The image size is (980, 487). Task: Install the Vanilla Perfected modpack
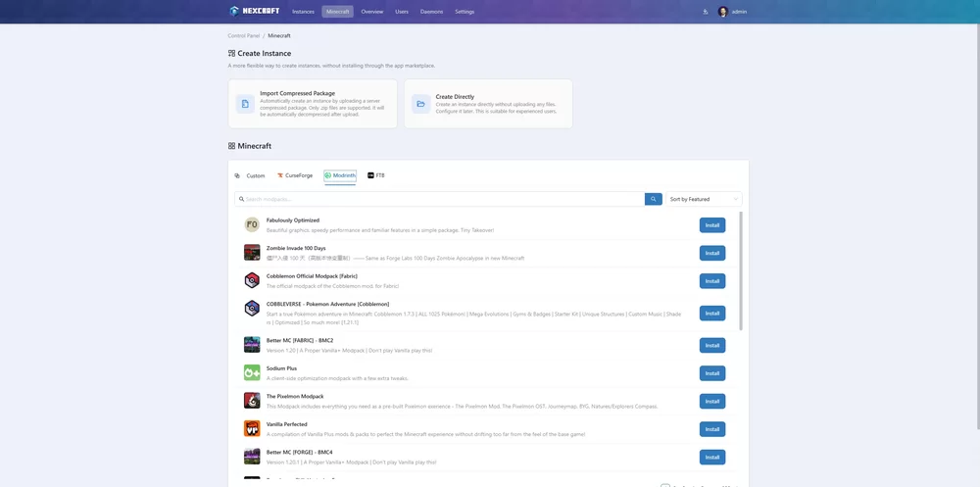712,429
